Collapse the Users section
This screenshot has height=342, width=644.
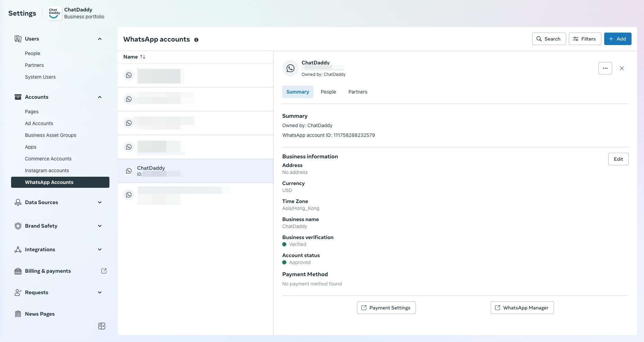[x=100, y=39]
